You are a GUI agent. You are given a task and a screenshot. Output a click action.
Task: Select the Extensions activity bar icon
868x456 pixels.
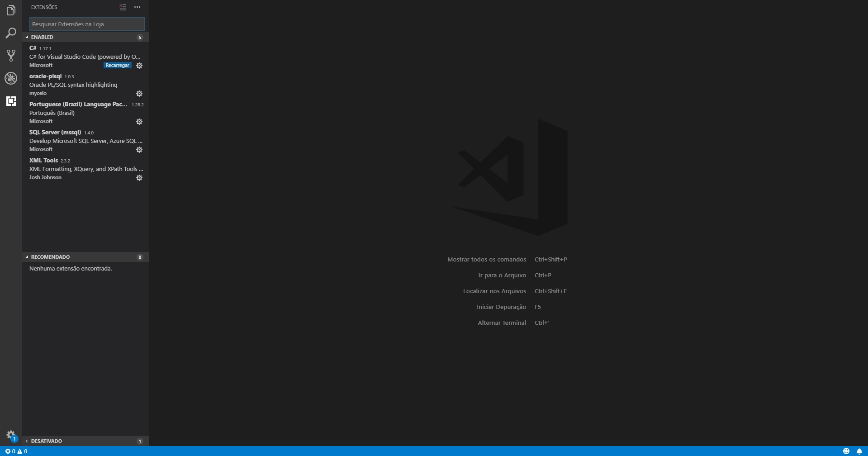click(x=11, y=101)
